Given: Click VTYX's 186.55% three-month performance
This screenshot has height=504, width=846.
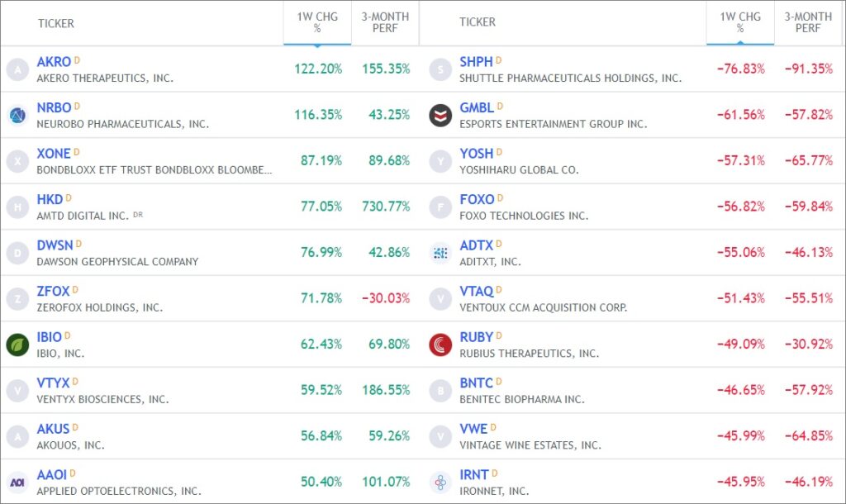Looking at the screenshot, I should point(387,390).
